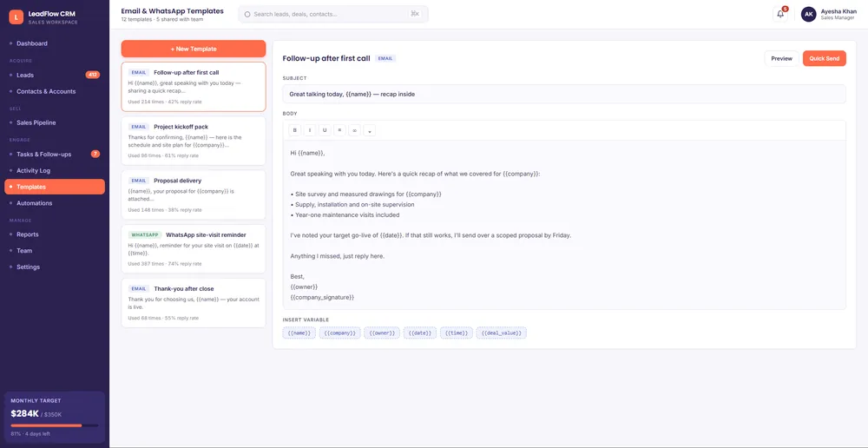This screenshot has height=448, width=868.
Task: Select the Follow-up after first call template
Action: [194, 87]
